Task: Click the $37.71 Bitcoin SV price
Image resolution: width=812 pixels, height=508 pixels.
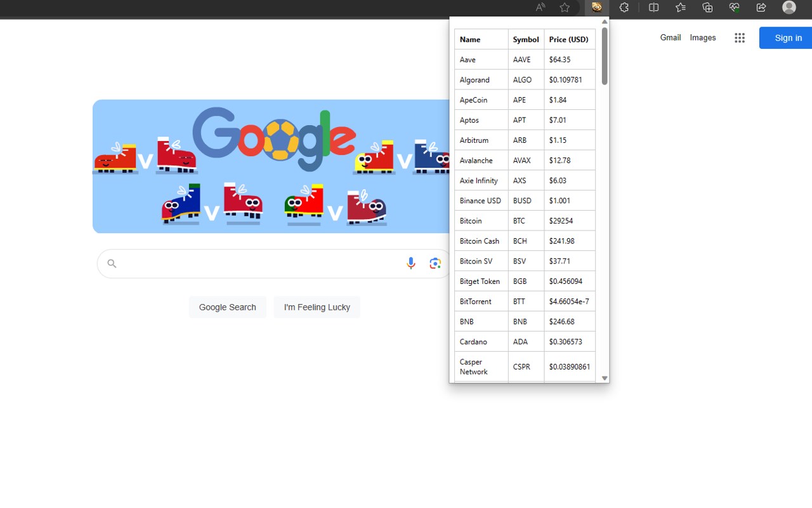Action: (x=570, y=261)
